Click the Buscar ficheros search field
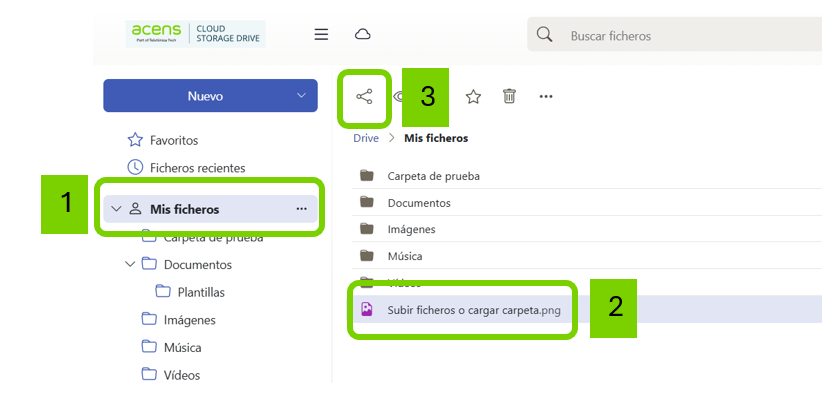822x397 pixels. 674,35
